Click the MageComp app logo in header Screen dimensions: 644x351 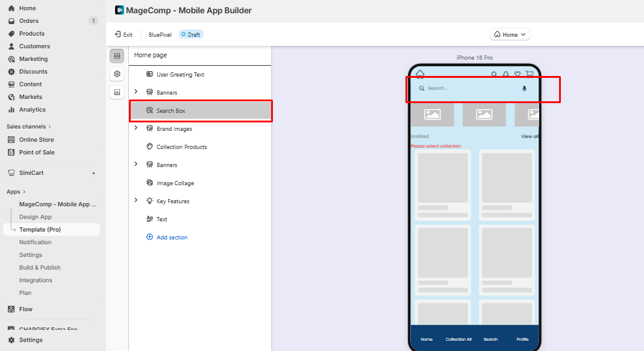[119, 10]
